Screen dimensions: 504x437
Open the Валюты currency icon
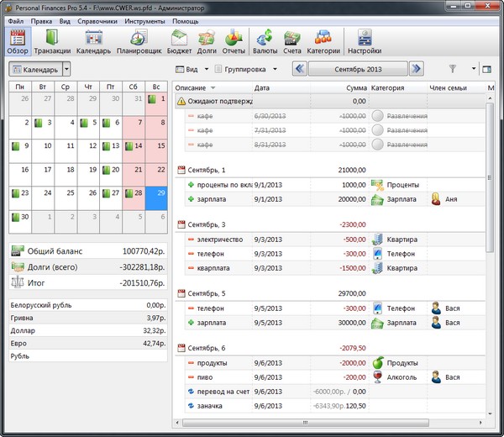pyautogui.click(x=265, y=40)
